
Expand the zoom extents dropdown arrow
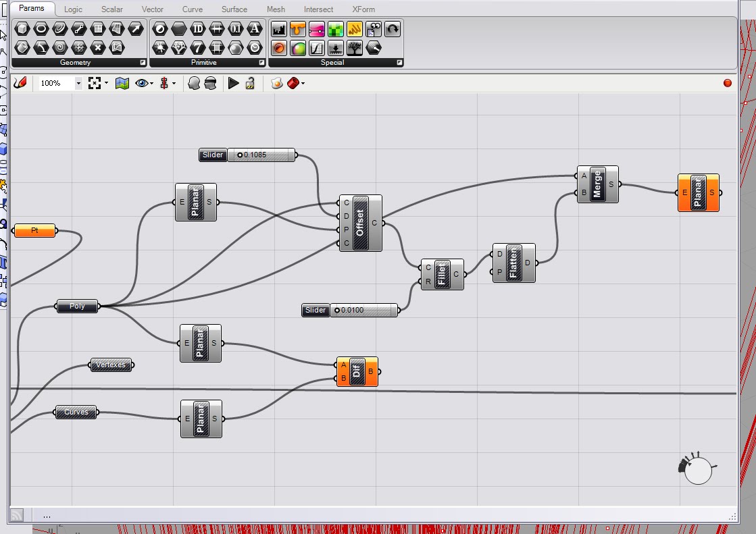[106, 83]
